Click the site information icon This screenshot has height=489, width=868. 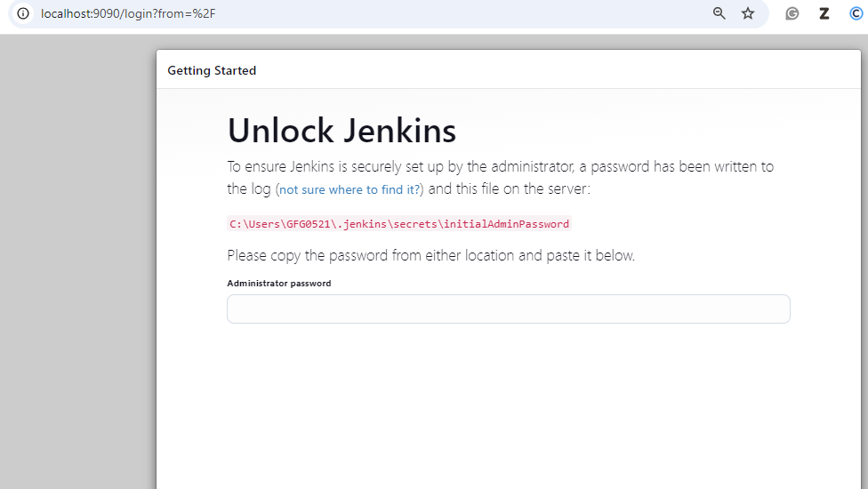pyautogui.click(x=23, y=13)
